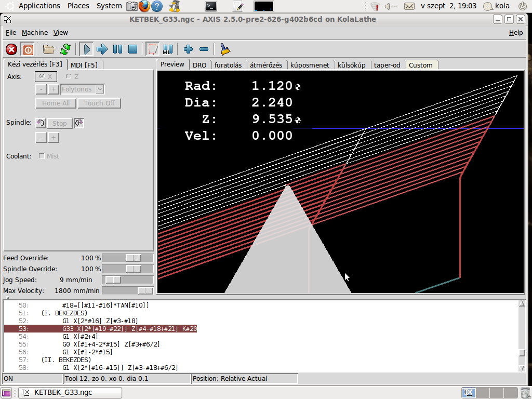This screenshot has height=399, width=532.
Task: Click the blue arrow Step icon
Action: [102, 49]
